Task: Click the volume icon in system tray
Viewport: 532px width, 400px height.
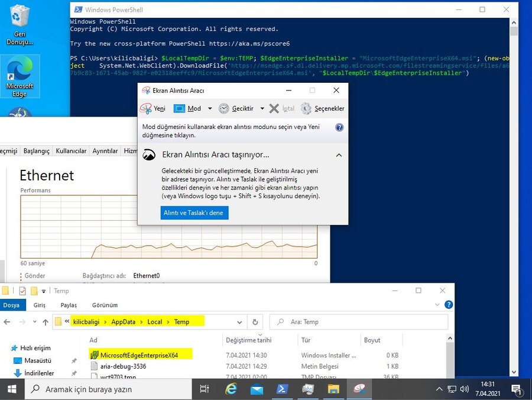Action: point(464,389)
